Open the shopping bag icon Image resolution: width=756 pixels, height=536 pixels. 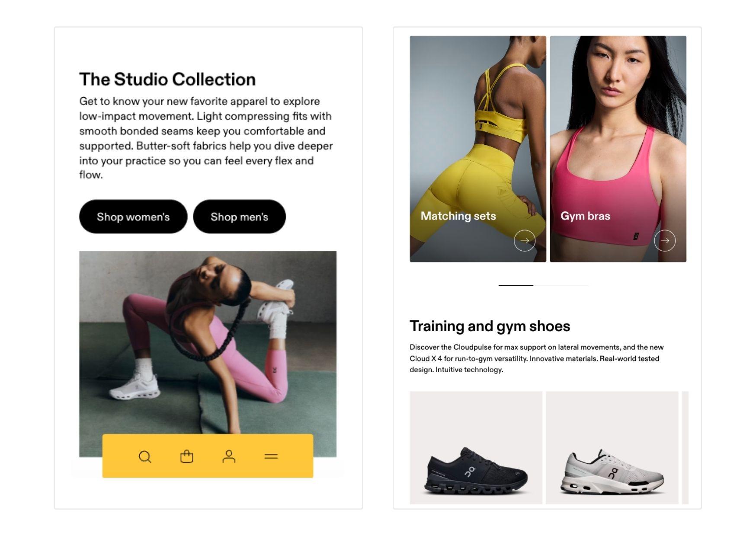pyautogui.click(x=187, y=456)
